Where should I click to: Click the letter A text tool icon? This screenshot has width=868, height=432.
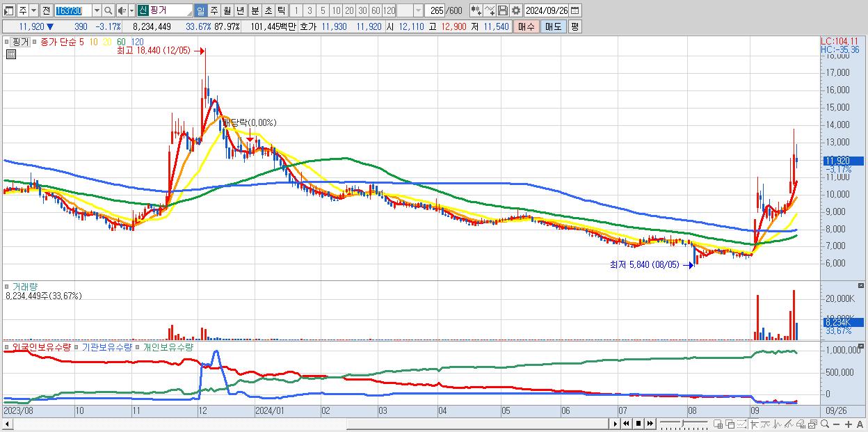860,424
